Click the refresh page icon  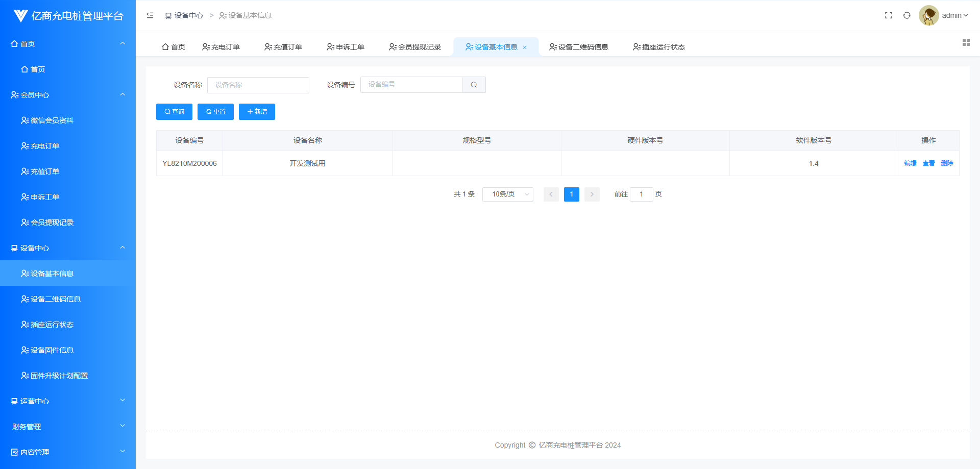click(x=906, y=15)
